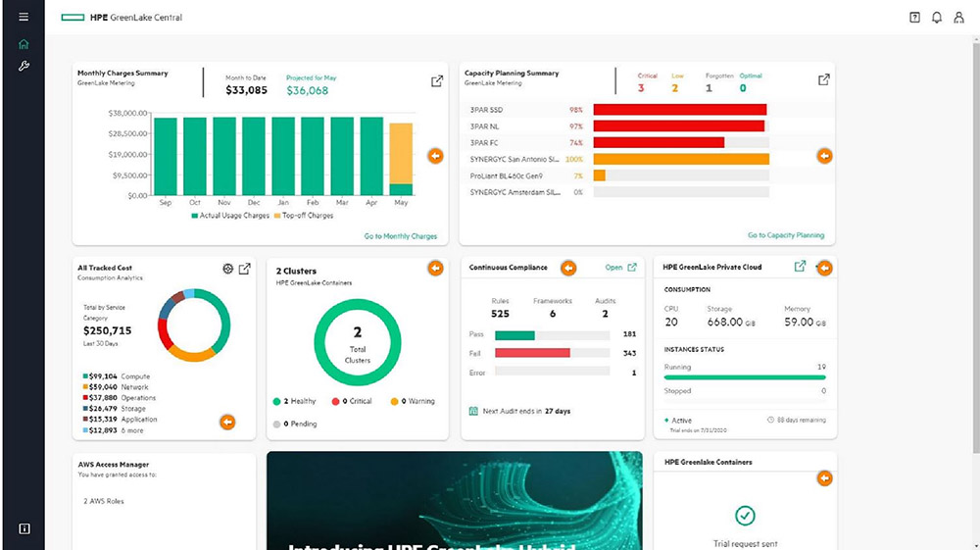The width and height of the screenshot is (980, 550).
Task: Follow Go to Capacity Planning link
Action: [x=786, y=235]
